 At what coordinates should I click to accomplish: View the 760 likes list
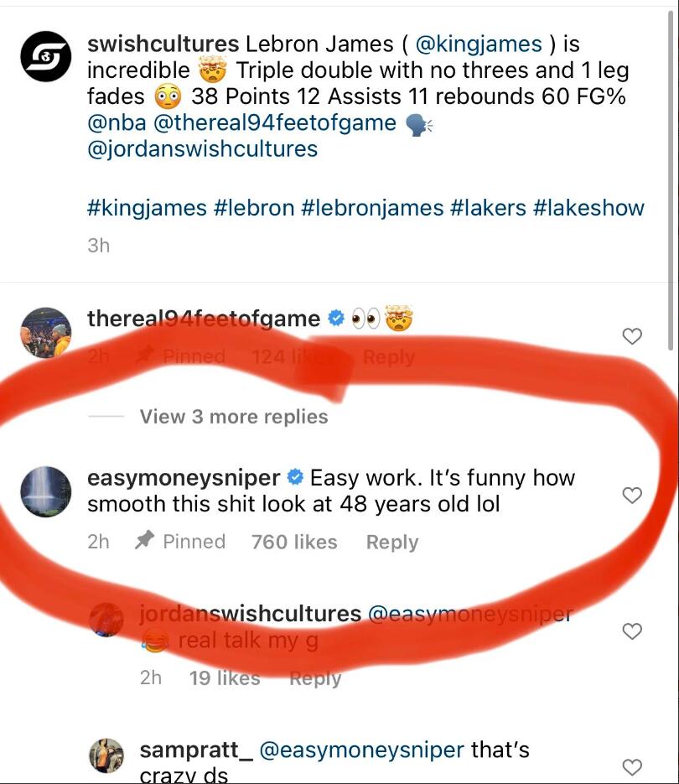tap(294, 542)
